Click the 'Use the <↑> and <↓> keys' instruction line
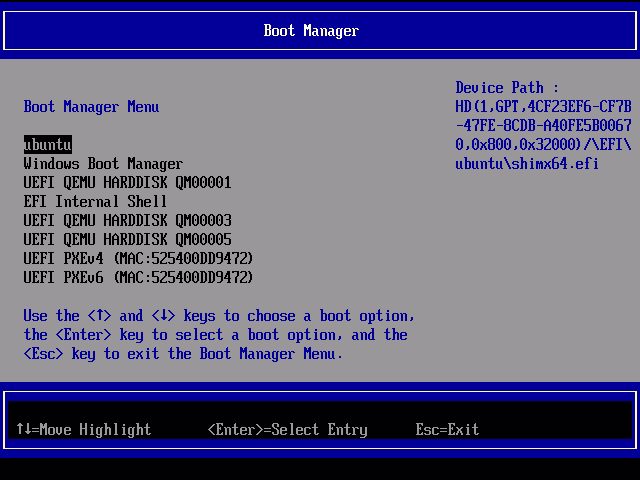The image size is (640, 480). [219, 316]
